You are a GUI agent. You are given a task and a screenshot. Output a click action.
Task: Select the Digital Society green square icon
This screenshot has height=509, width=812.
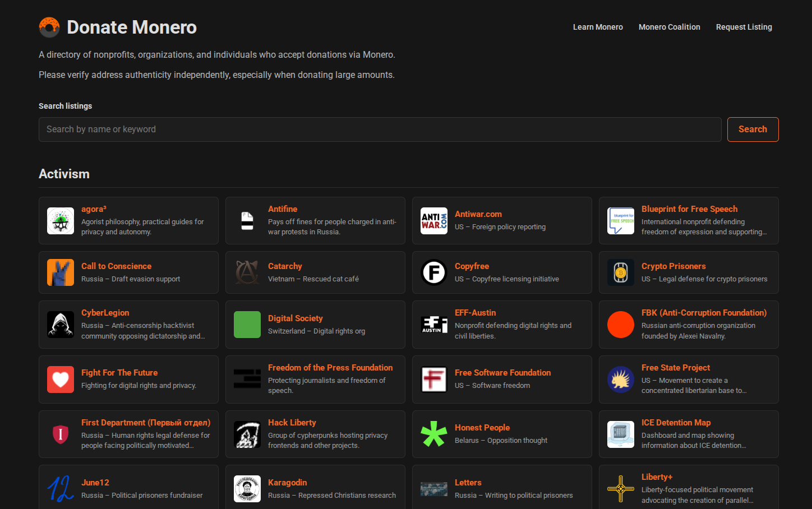pyautogui.click(x=247, y=325)
